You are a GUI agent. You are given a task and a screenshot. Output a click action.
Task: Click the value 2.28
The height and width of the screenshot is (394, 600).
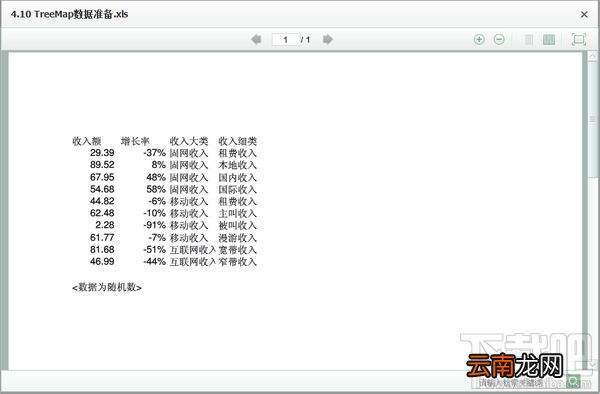(105, 225)
